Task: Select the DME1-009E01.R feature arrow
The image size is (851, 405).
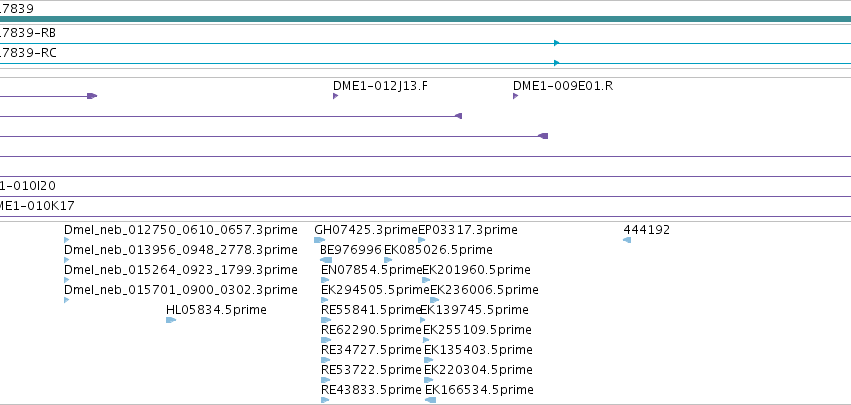Action: point(515,96)
